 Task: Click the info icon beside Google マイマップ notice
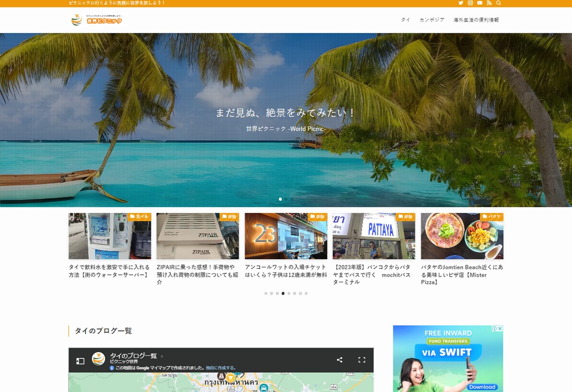pyautogui.click(x=112, y=368)
